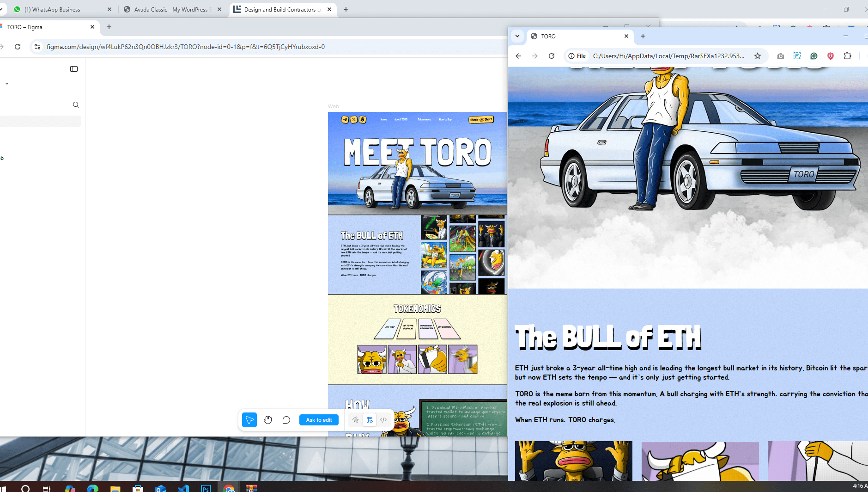Open Windows Search from taskbar
The image size is (868, 492).
(25, 488)
